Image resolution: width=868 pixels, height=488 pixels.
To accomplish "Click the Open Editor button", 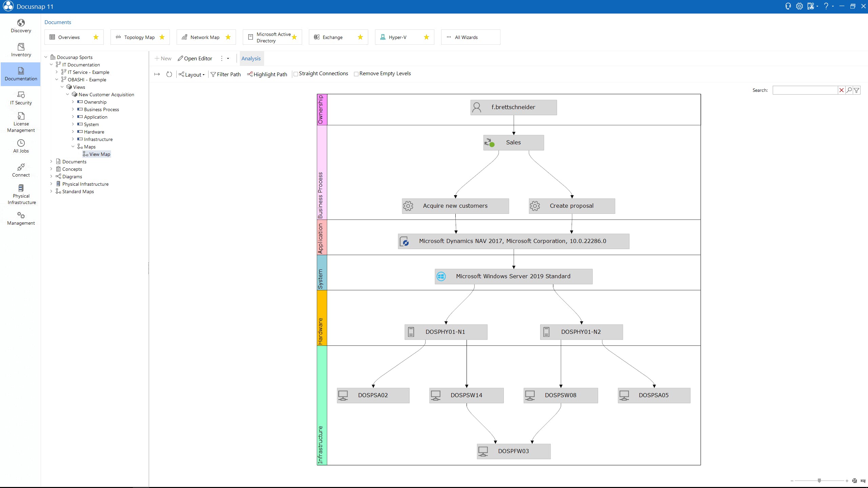I will (x=195, y=58).
